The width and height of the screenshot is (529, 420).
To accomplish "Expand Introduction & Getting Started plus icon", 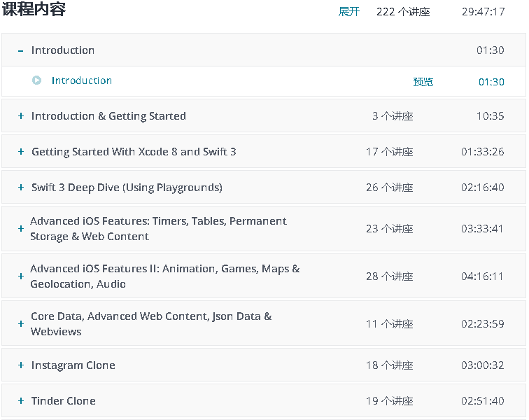I will click(21, 116).
